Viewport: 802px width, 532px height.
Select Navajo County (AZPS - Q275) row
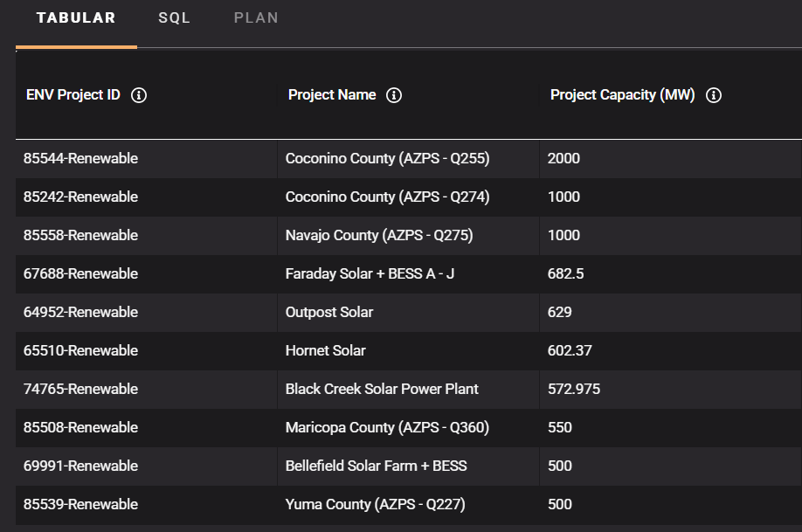(379, 236)
